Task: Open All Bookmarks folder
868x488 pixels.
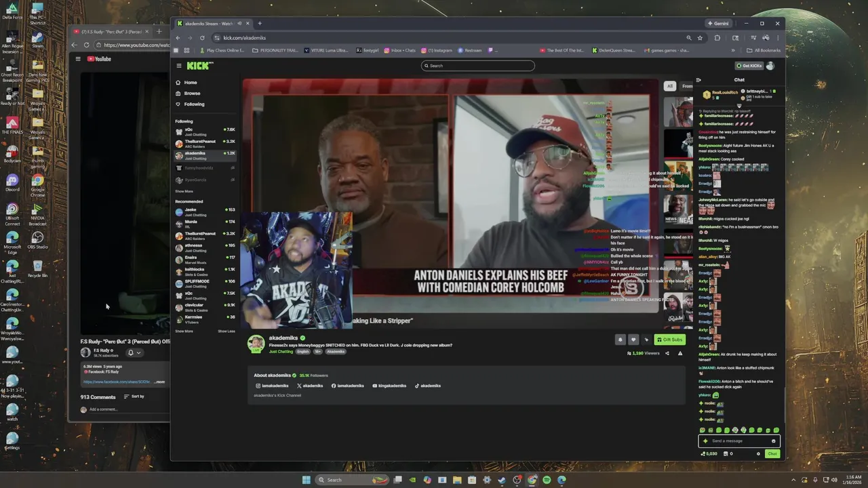Action: coord(764,50)
